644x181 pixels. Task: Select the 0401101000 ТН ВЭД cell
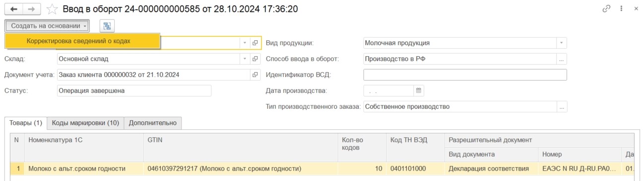click(x=415, y=169)
